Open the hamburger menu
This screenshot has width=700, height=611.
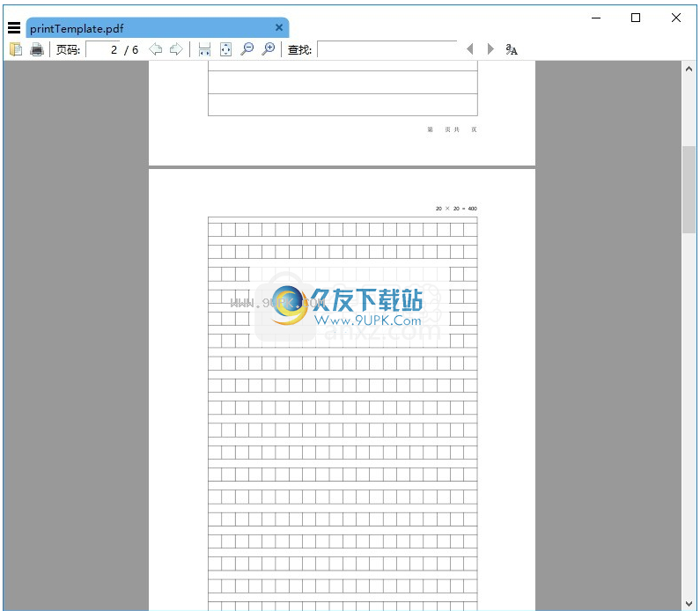click(14, 28)
